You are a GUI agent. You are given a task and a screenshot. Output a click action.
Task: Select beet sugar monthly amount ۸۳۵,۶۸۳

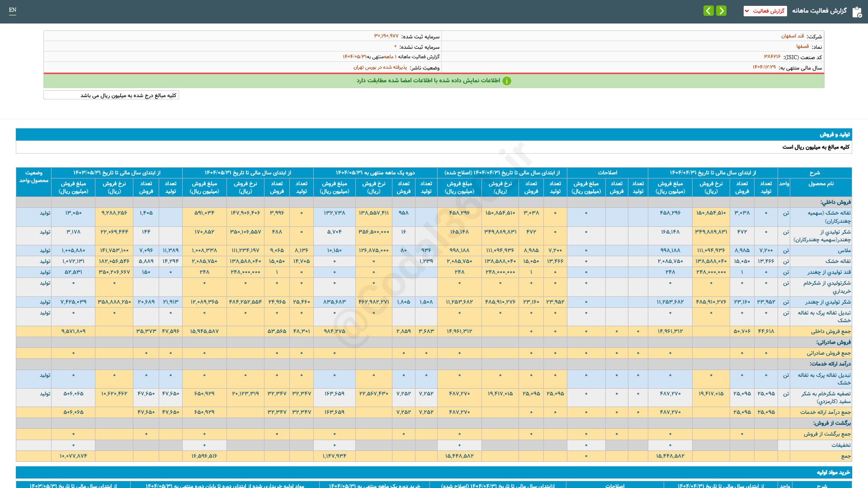pos(334,302)
